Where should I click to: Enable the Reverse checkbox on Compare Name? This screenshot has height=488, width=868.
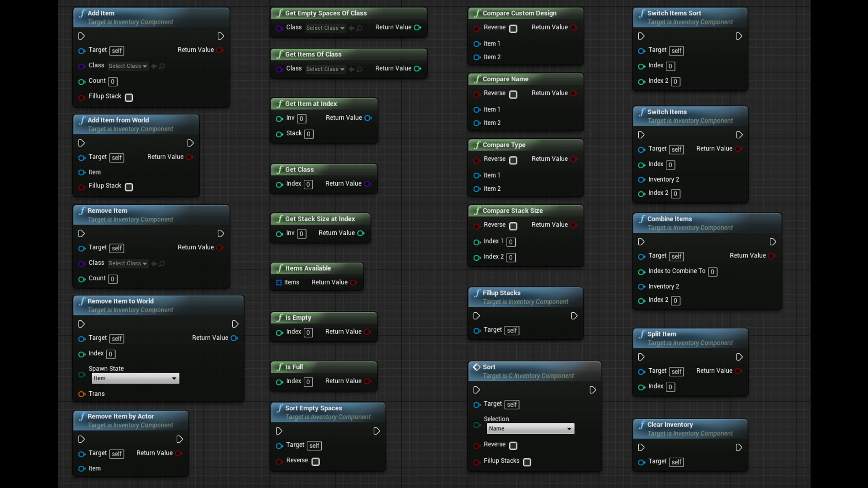coord(513,94)
